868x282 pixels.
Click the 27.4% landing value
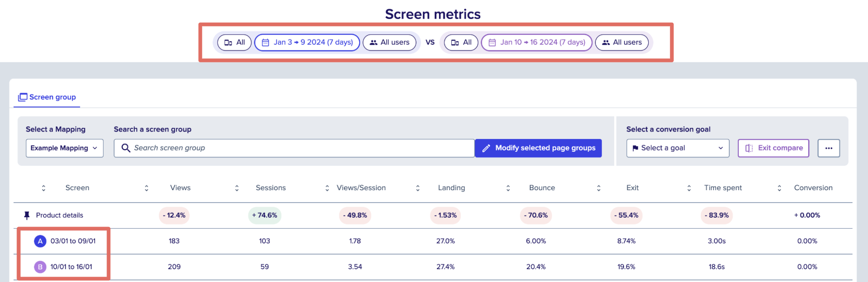tap(446, 267)
